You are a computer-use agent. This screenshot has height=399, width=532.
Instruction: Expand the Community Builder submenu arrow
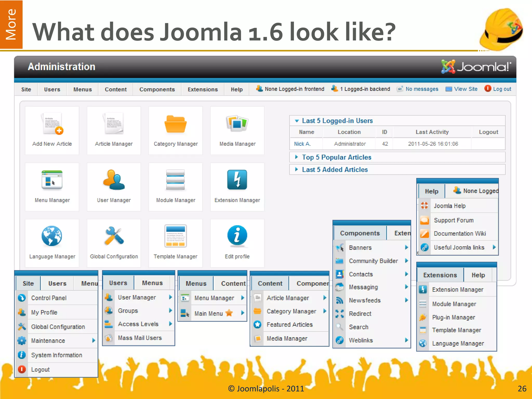(407, 261)
